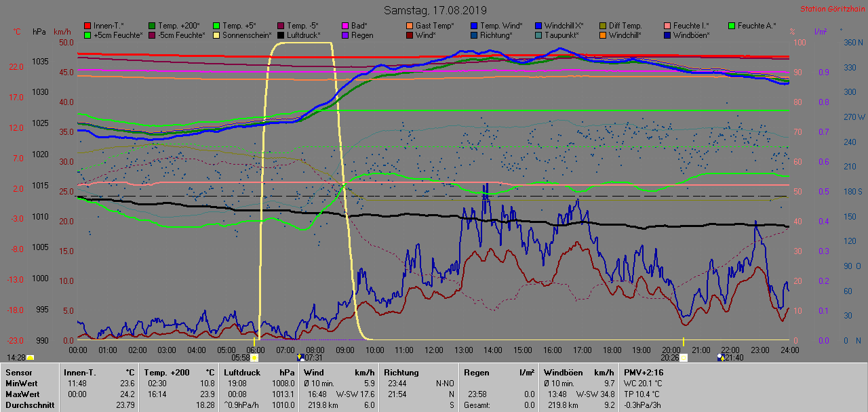Click the Innen-T. column header in the table
This screenshot has width=868, height=412.
80,373
